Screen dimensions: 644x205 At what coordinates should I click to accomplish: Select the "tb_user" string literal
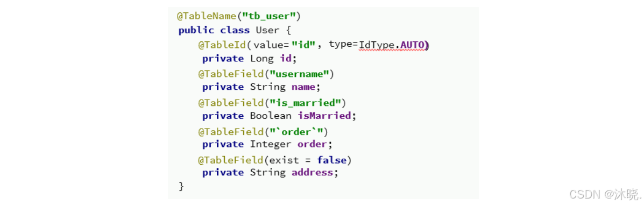tap(270, 17)
